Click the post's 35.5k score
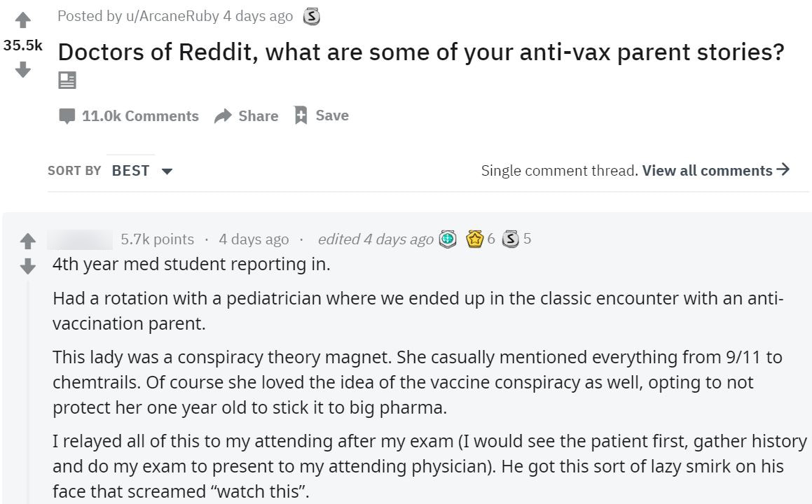 coord(23,45)
